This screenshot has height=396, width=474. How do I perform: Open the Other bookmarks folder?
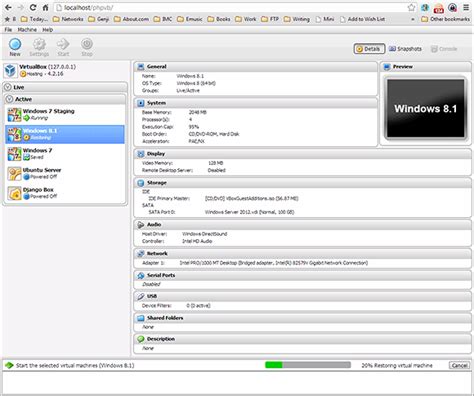445,19
